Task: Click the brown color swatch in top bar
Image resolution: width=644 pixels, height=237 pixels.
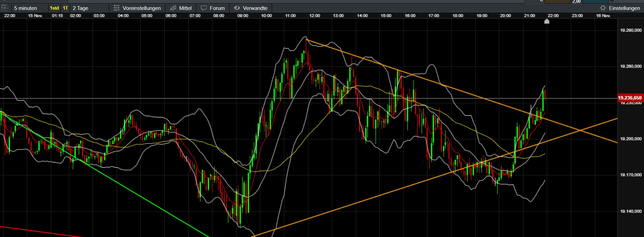Action: click(x=557, y=2)
